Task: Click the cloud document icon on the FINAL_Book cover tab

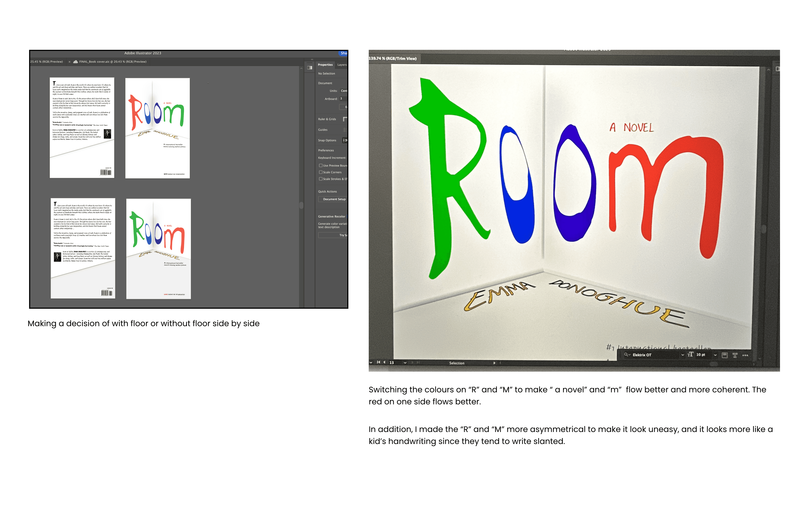Action: tap(75, 62)
